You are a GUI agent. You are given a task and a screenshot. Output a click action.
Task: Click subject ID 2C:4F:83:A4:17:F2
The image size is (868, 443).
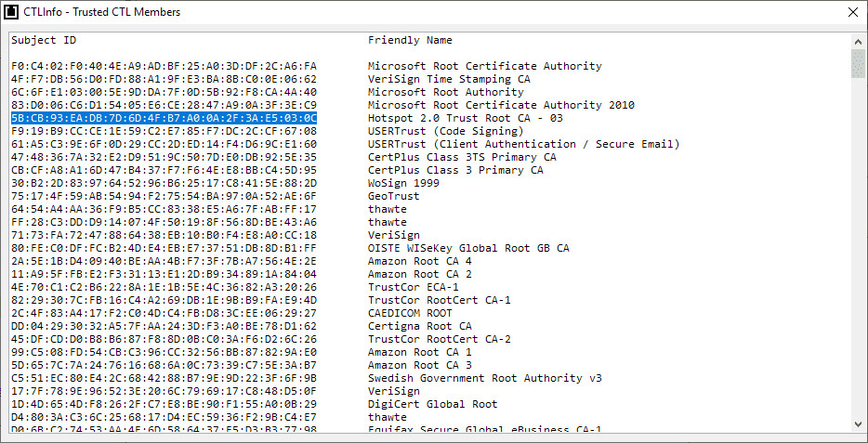tap(164, 313)
